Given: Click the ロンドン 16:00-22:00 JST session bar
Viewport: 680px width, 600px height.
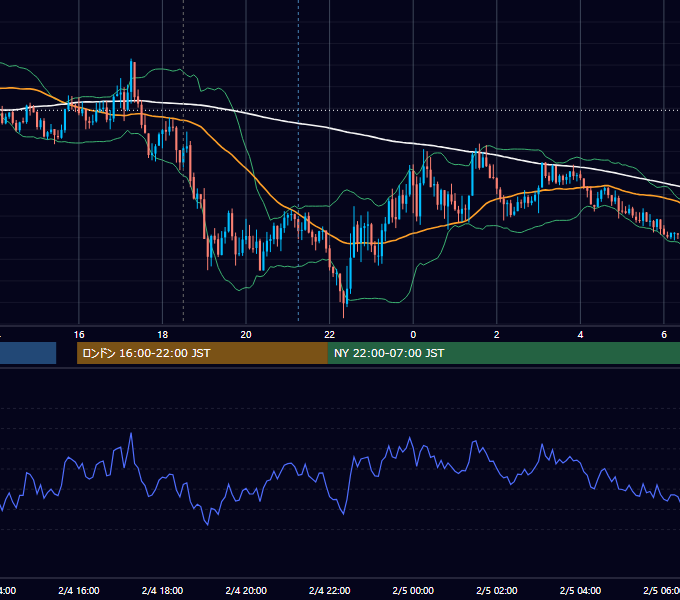Looking at the screenshot, I should pyautogui.click(x=202, y=353).
